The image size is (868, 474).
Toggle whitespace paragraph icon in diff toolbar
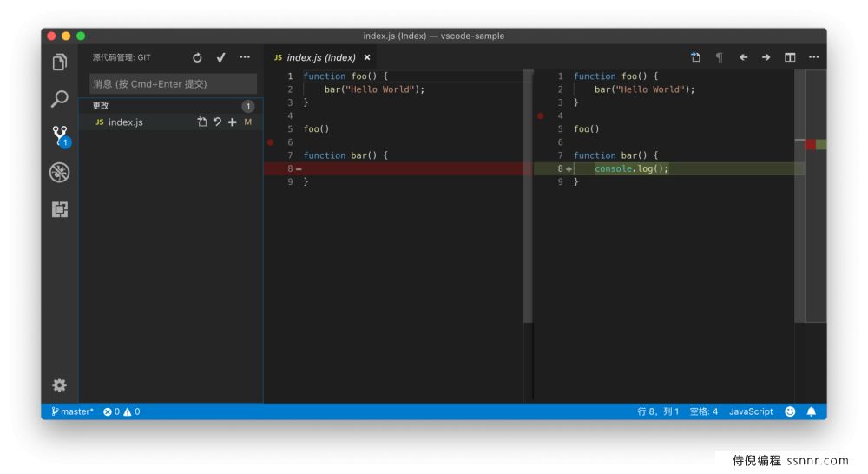tap(719, 57)
